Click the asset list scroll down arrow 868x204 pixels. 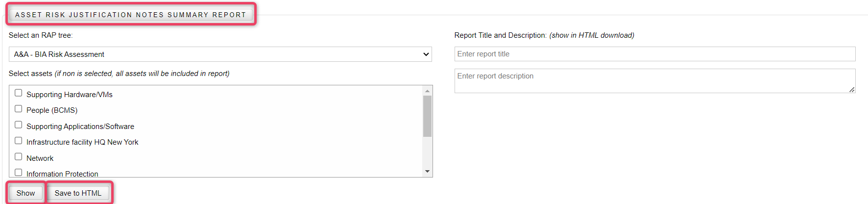pyautogui.click(x=427, y=172)
